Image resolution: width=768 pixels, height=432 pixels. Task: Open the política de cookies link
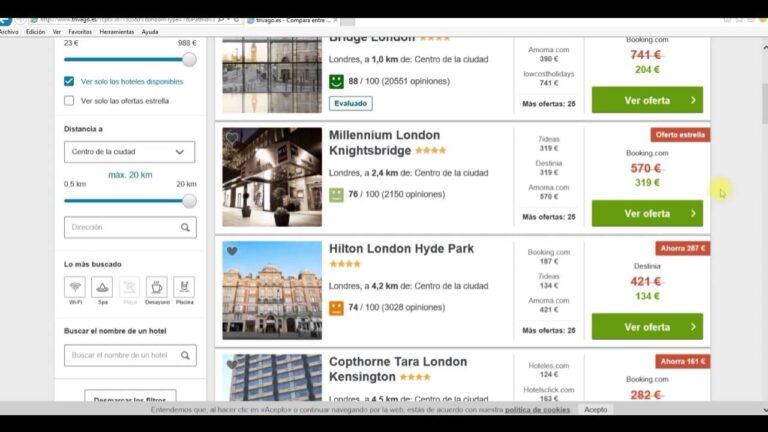[537, 409]
